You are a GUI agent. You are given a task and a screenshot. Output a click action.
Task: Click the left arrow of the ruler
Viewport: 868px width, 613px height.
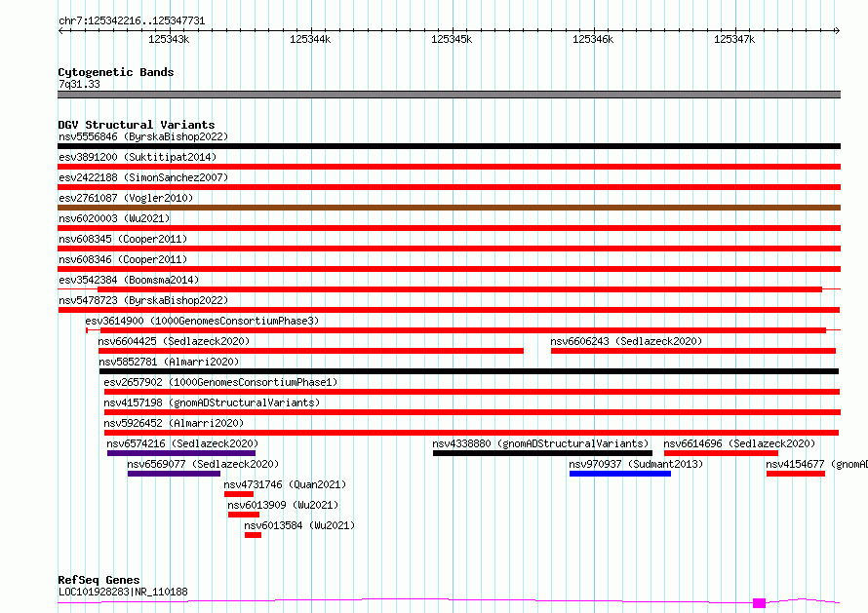pos(61,31)
